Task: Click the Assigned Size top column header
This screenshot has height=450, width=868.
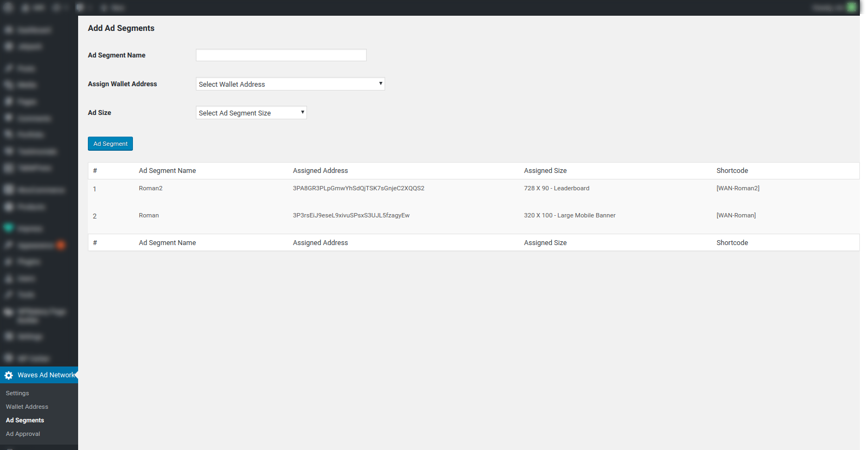Action: [x=545, y=171]
